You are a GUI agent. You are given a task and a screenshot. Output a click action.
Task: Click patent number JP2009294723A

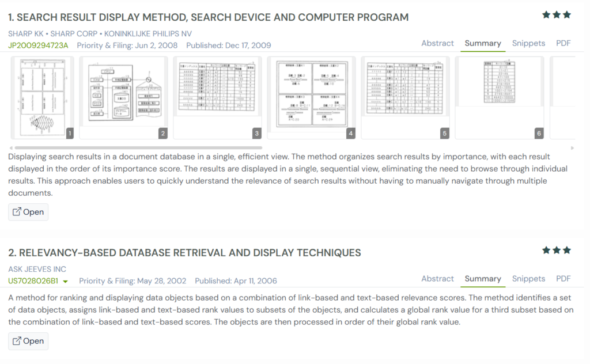38,45
